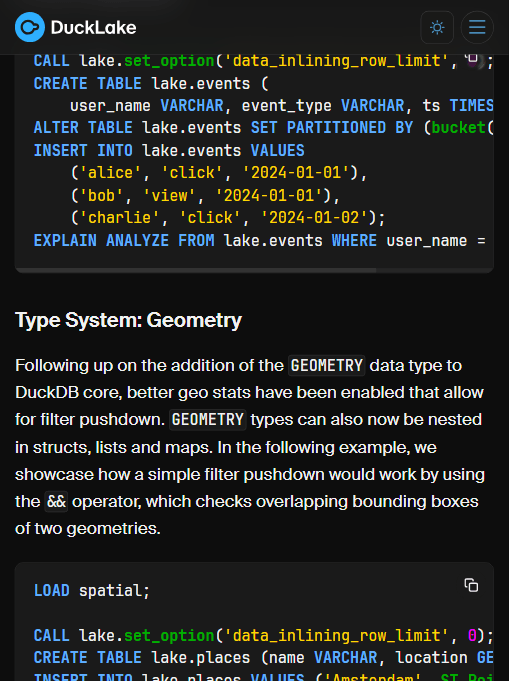This screenshot has width=509, height=681.
Task: Click 'of two geometries.' paragraph text
Action: (88, 529)
